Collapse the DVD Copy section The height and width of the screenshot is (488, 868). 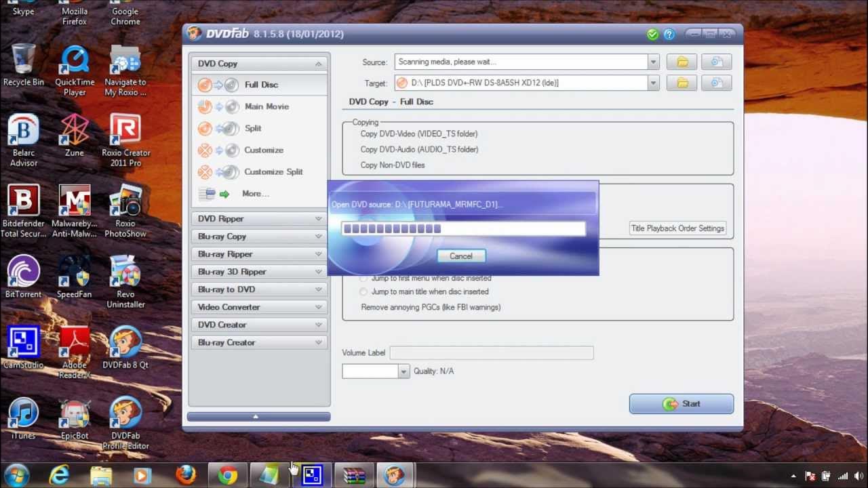click(x=319, y=64)
